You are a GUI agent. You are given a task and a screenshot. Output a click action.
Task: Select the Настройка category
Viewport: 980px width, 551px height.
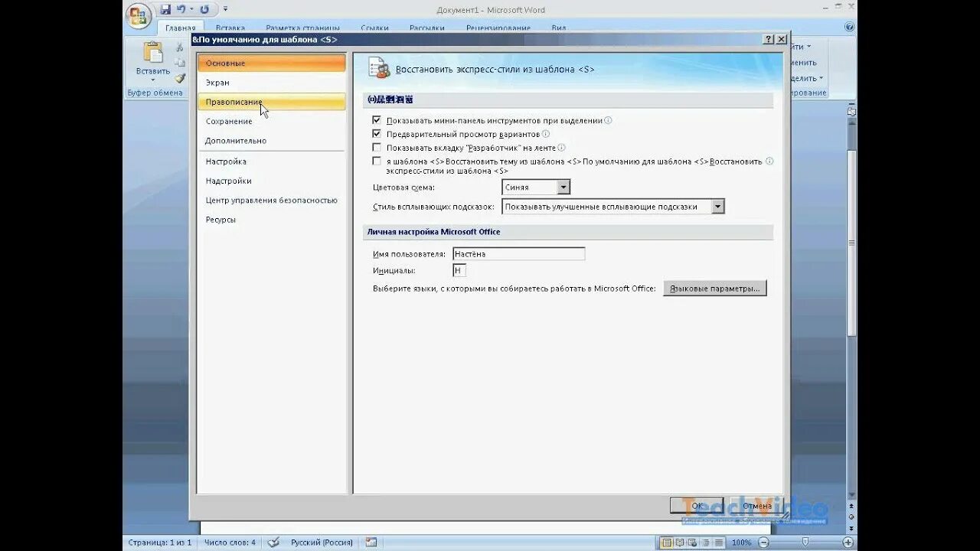click(x=272, y=161)
